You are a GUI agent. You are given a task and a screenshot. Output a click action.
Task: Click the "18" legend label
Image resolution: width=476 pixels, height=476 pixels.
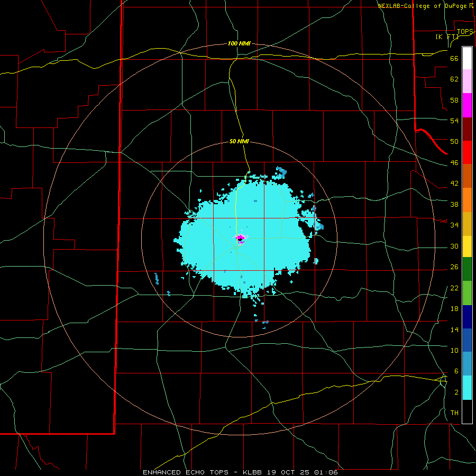[x=454, y=309]
